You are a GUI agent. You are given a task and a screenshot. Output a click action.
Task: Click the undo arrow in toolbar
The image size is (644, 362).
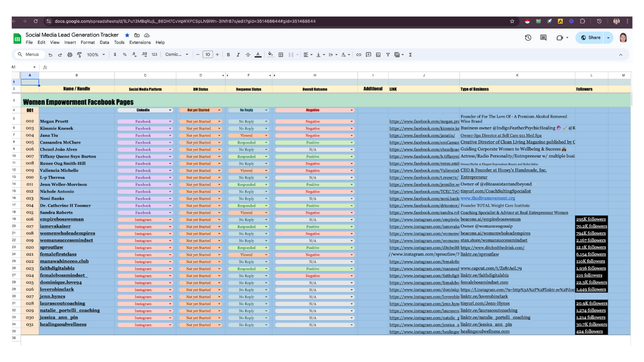click(50, 55)
